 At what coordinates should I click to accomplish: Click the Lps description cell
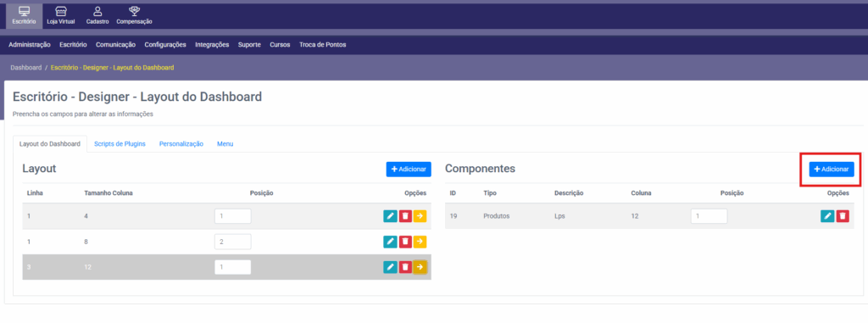click(559, 216)
